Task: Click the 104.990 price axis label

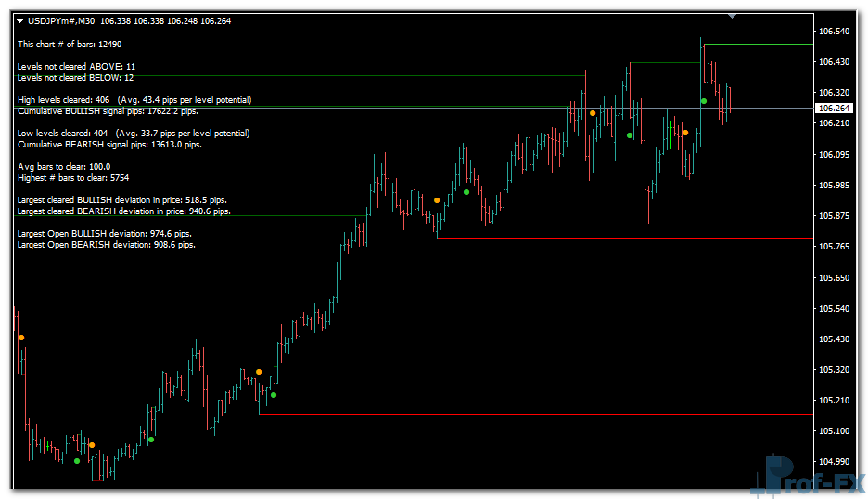Action: [835, 461]
